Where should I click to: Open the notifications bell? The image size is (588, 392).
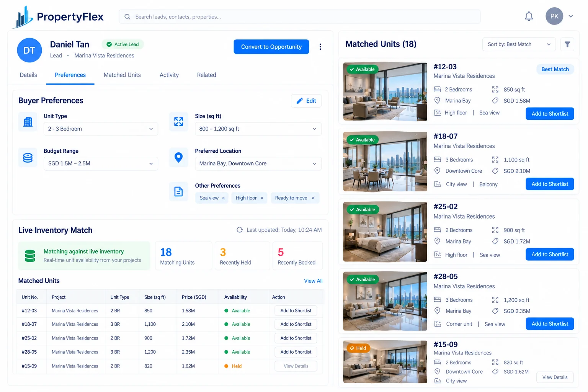pyautogui.click(x=529, y=16)
